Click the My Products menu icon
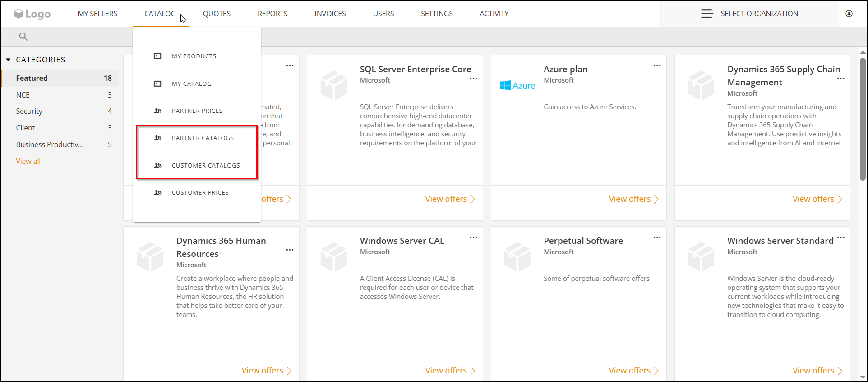 (x=157, y=56)
